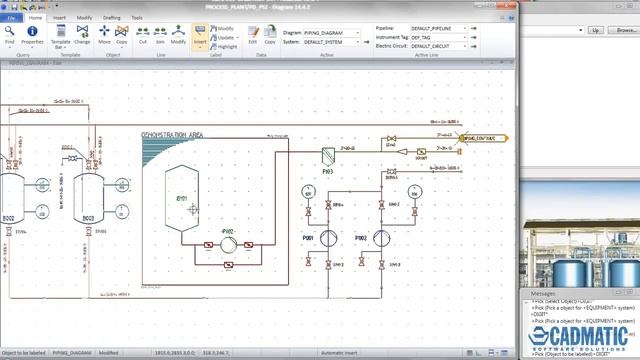Click the yellow off-page connector label

pos(484,138)
